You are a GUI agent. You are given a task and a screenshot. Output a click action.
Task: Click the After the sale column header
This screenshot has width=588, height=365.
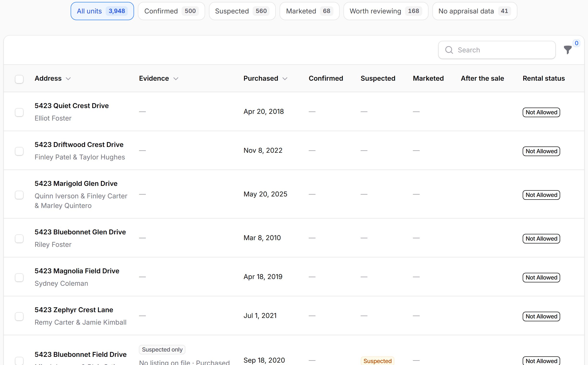coord(482,79)
